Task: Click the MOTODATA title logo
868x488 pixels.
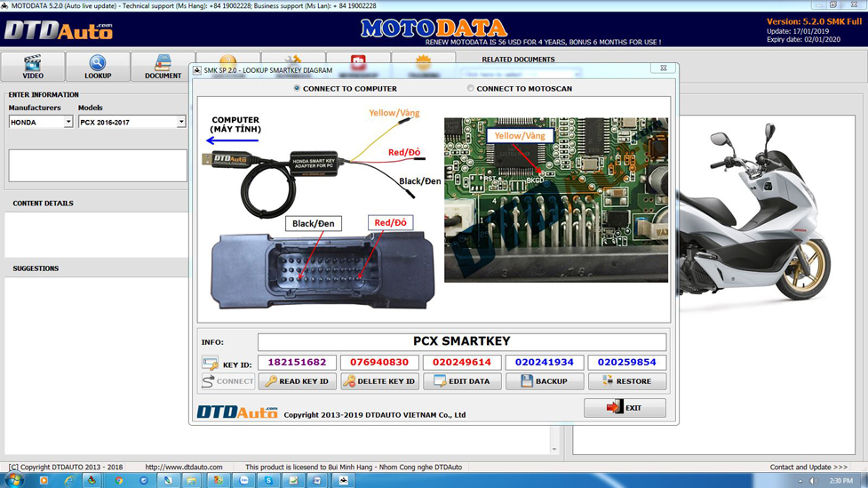Action: tap(434, 28)
